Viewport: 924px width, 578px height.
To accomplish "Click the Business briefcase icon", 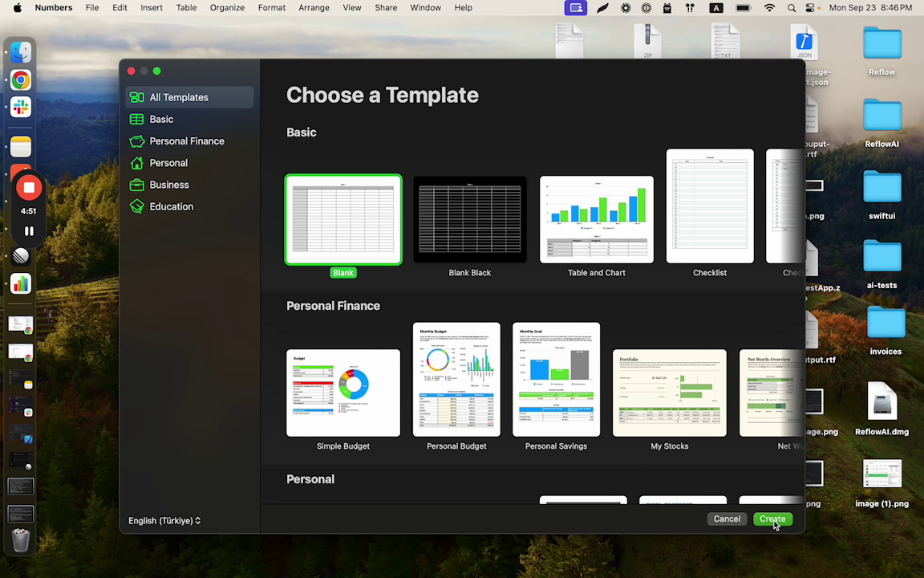I will tap(136, 185).
